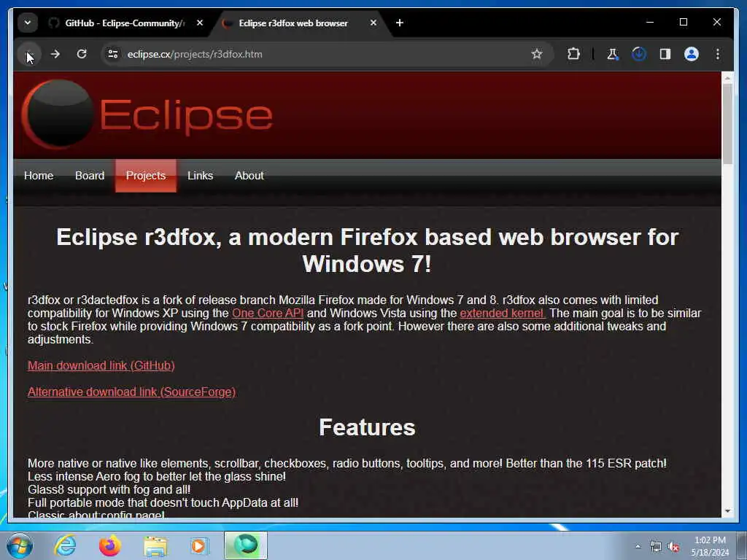
Task: Open Windows Media Player on taskbar
Action: tap(199, 545)
